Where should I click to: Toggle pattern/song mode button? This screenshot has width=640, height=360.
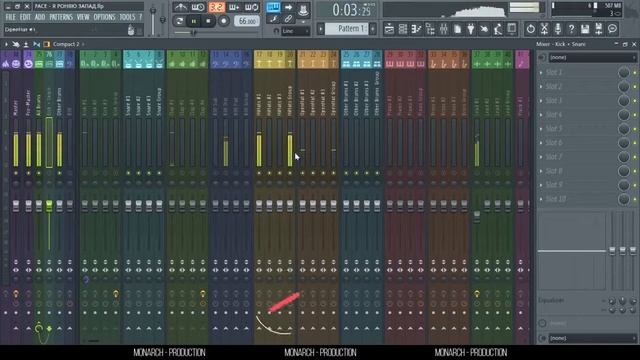point(179,21)
